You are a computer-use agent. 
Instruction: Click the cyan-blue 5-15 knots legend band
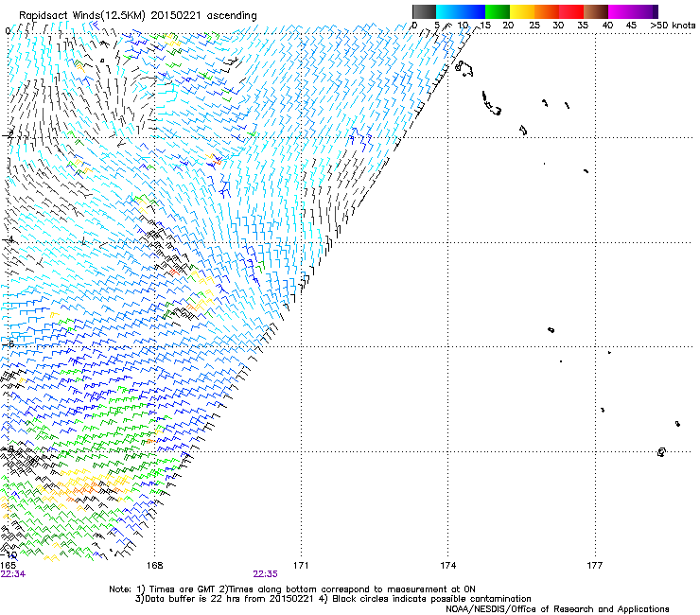[x=461, y=11]
